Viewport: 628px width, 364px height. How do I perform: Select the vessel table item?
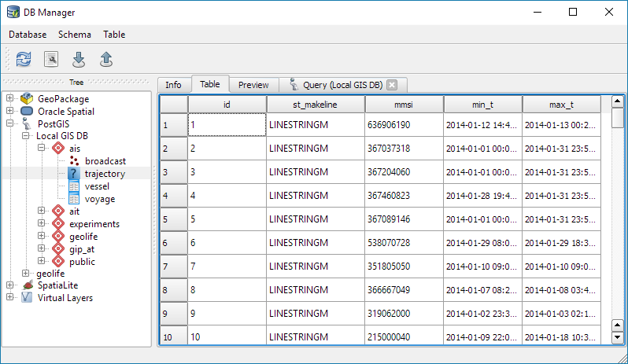pyautogui.click(x=97, y=186)
